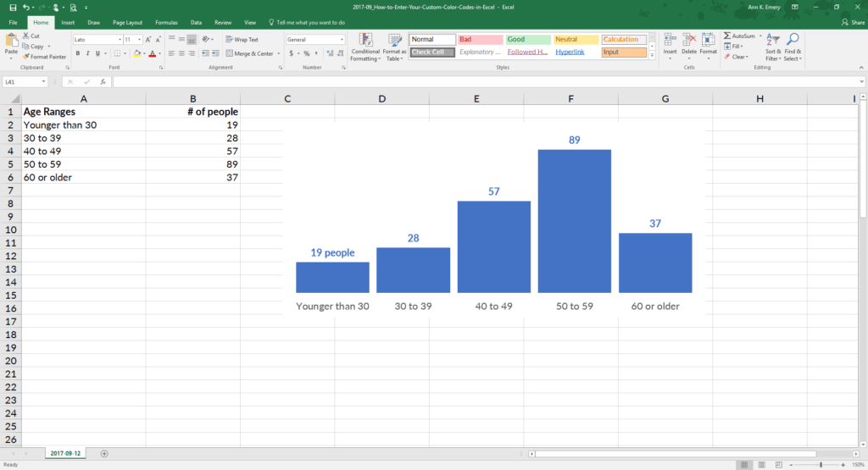Open the Fill dropdown in Editing
Viewport: 868px width, 470px height.
734,47
